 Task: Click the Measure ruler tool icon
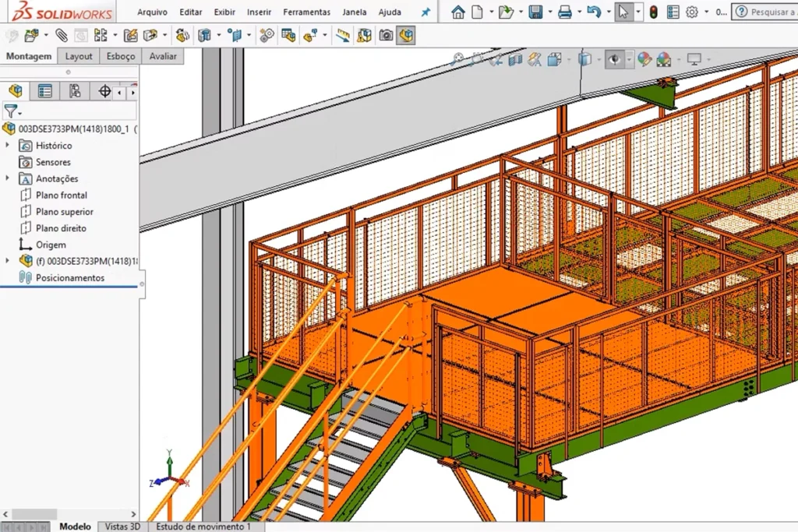point(342,35)
